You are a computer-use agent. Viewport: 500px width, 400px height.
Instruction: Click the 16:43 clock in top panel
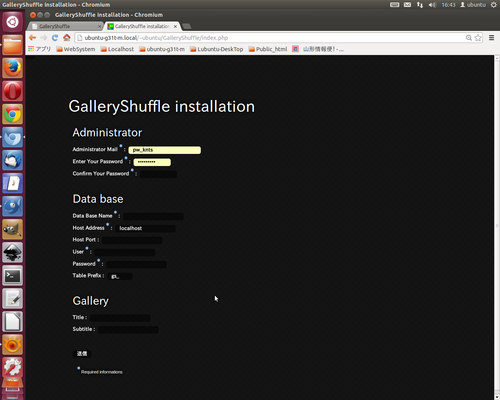click(448, 5)
